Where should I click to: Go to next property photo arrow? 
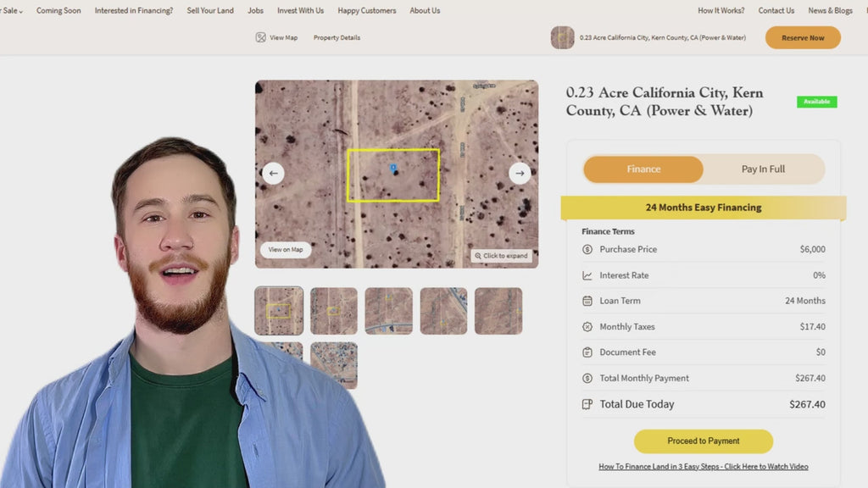[x=520, y=173]
